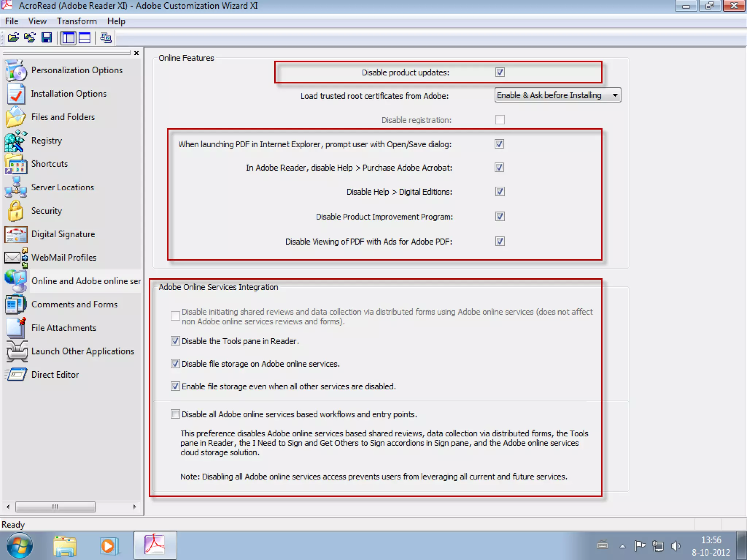747x560 pixels.
Task: Toggle disable Purchase Adobe Acrobat checkbox
Action: (x=499, y=167)
